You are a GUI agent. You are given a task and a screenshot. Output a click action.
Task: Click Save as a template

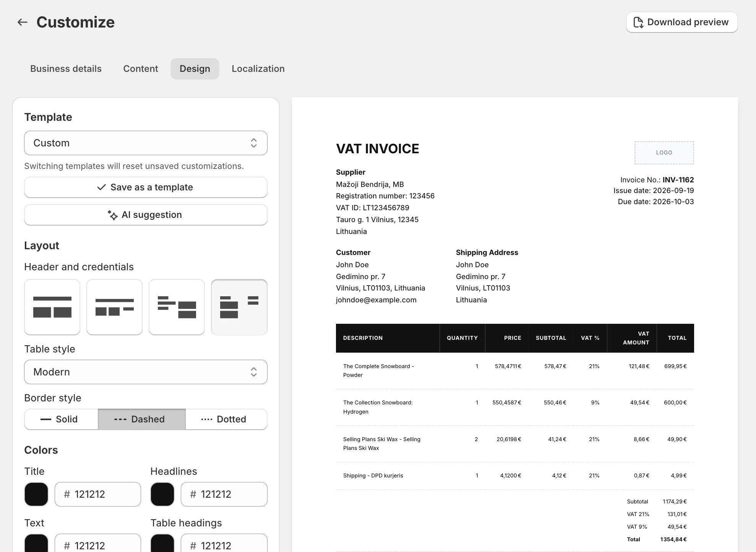tap(146, 187)
